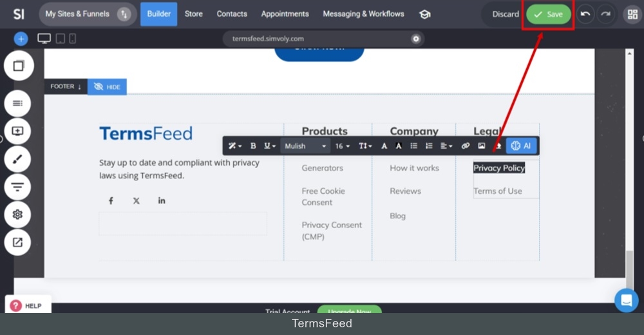The image size is (644, 335).
Task: Click the How it works link
Action: [x=414, y=167]
